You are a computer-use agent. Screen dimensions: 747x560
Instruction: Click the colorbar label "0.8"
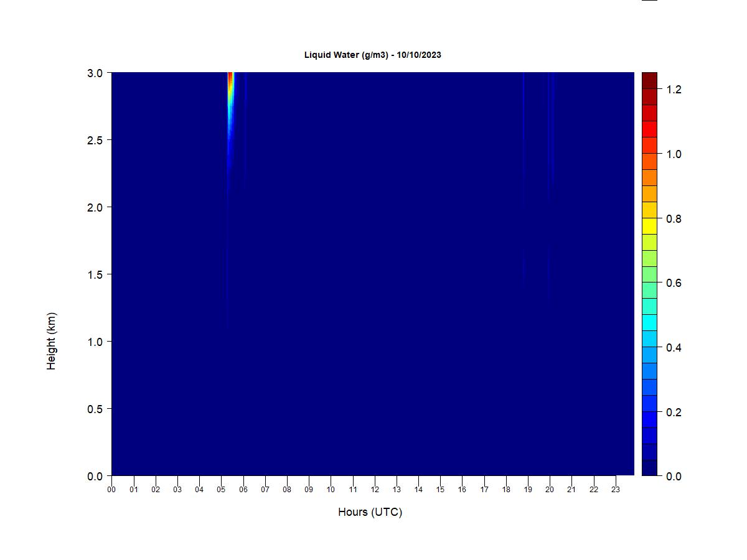(674, 219)
